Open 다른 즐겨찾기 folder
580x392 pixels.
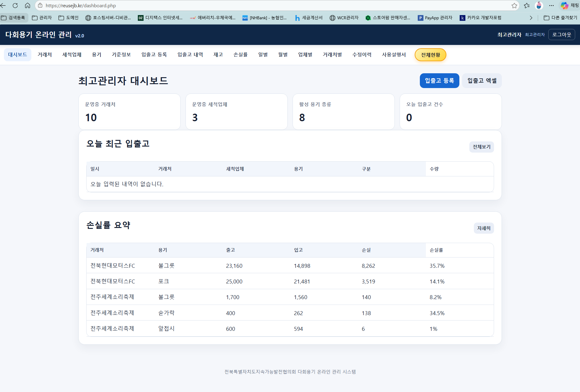click(x=560, y=18)
